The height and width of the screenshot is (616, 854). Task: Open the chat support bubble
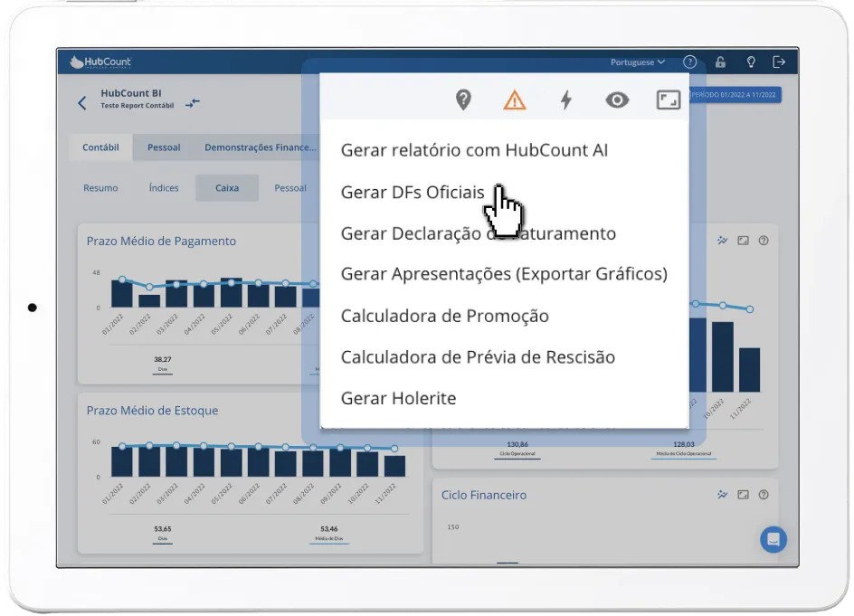pos(773,540)
